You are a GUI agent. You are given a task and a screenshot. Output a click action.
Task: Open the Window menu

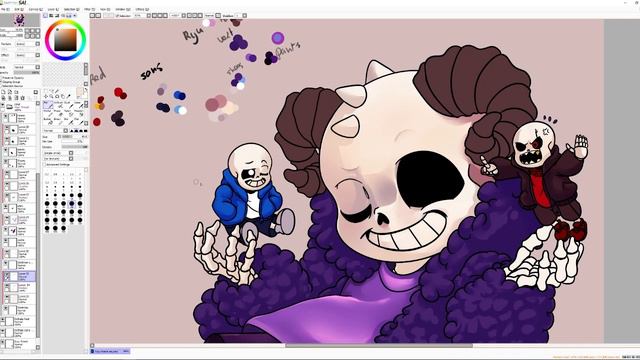tap(122, 9)
